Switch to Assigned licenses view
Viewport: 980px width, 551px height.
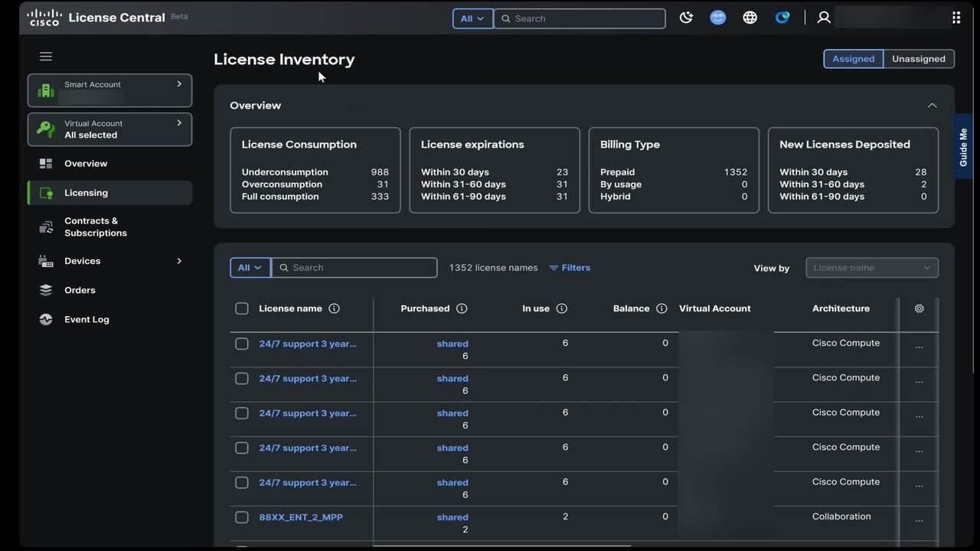853,59
